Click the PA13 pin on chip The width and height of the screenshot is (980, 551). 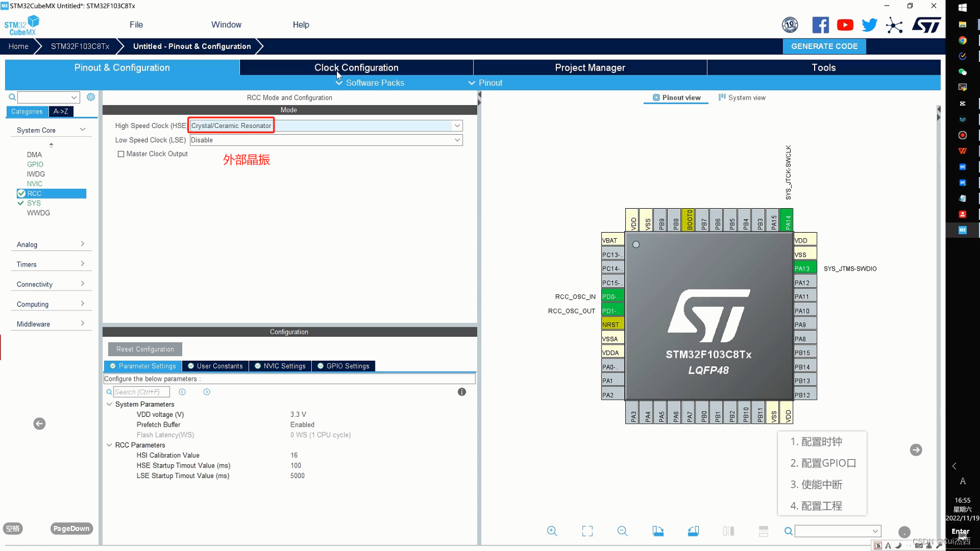pyautogui.click(x=805, y=268)
